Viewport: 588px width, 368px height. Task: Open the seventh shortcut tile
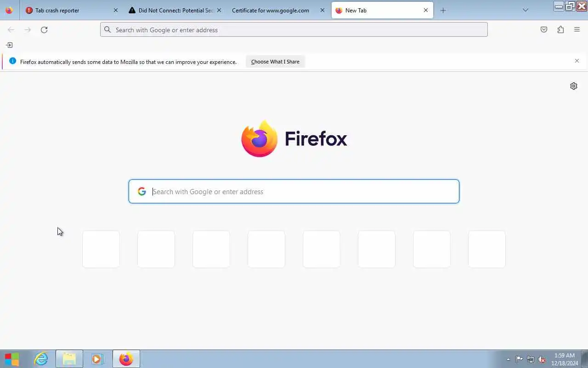point(432,249)
